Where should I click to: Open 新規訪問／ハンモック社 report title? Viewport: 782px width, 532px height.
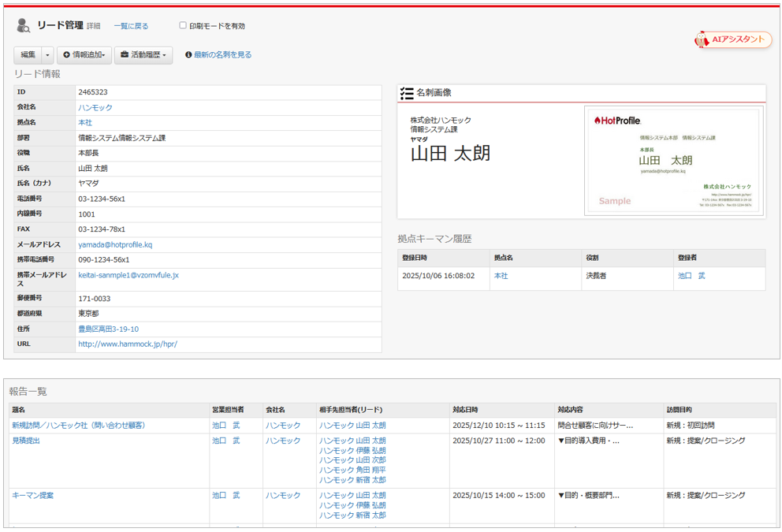[78, 426]
